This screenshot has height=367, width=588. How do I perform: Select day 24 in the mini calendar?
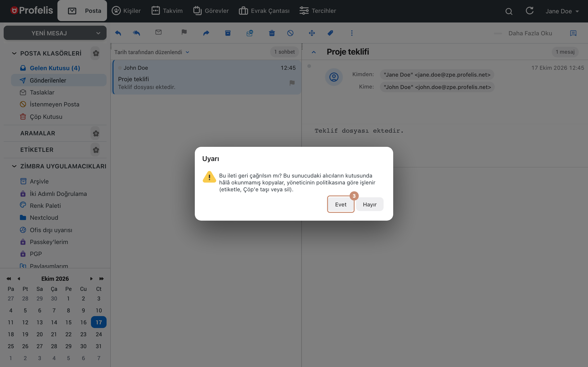click(x=99, y=334)
